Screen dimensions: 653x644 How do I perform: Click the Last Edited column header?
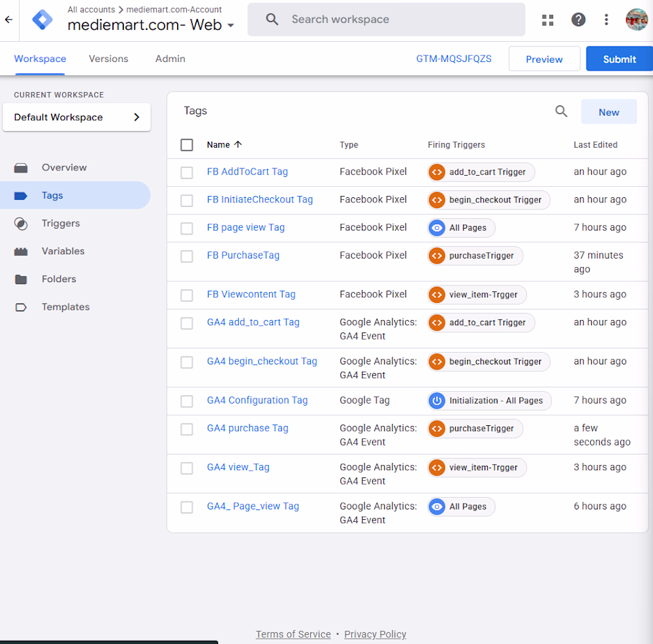[x=596, y=145]
